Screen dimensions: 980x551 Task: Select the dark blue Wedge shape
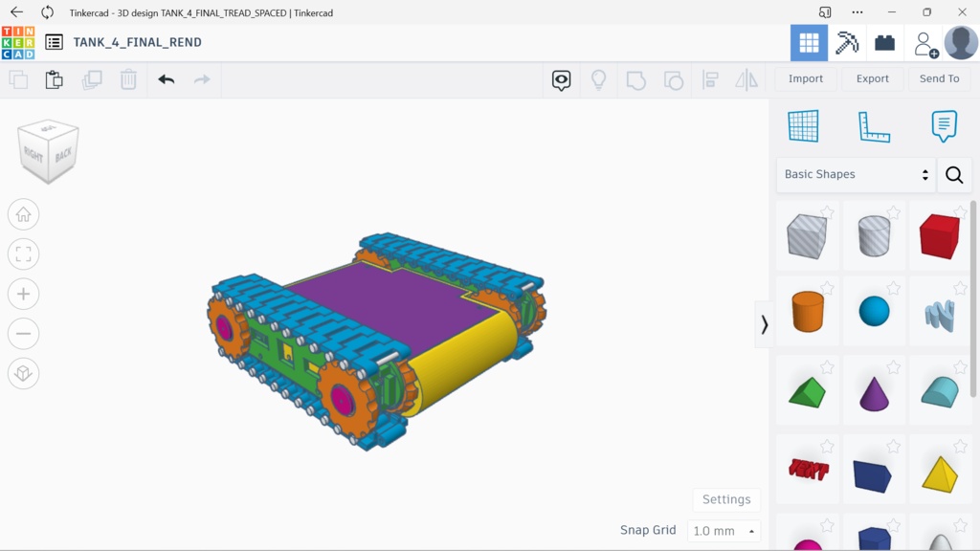click(873, 476)
